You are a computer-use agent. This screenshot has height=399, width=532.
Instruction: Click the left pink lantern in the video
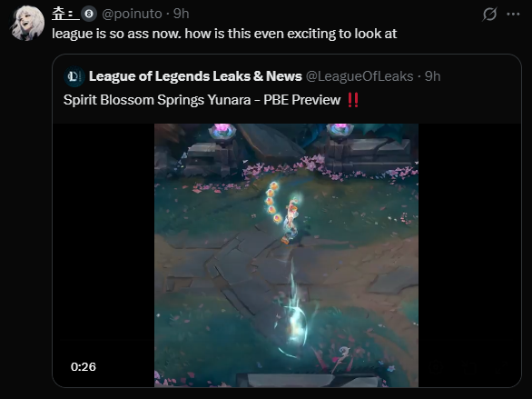coord(222,132)
